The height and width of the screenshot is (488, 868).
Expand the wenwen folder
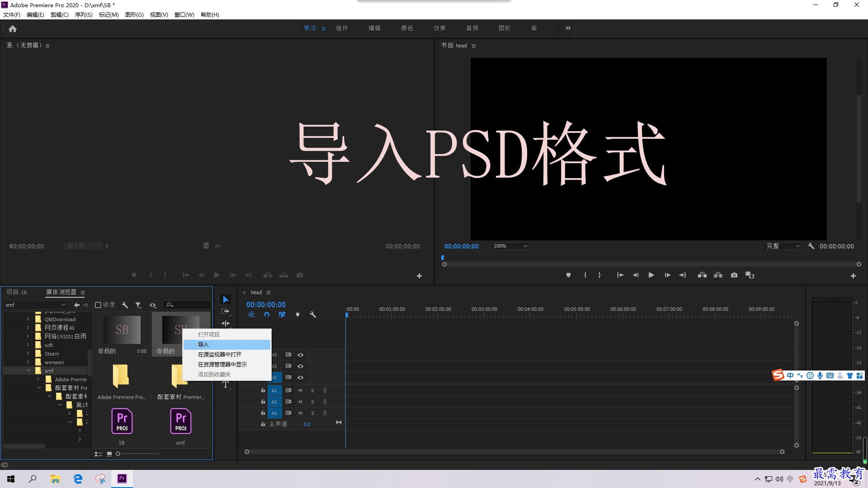[28, 362]
